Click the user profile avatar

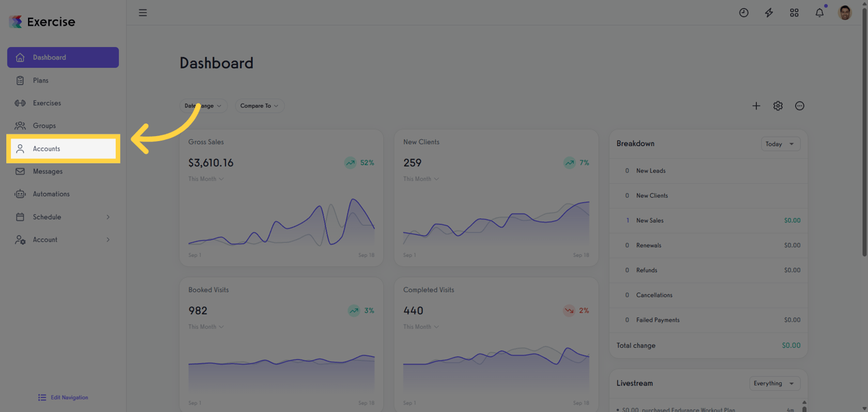(844, 13)
